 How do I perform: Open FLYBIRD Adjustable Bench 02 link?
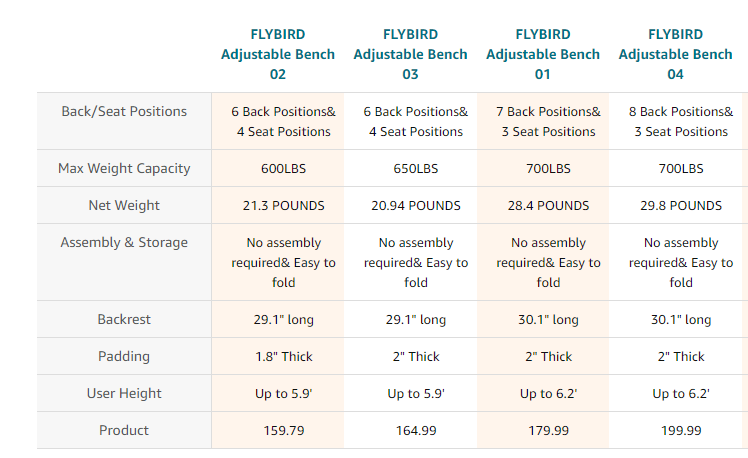pos(278,54)
